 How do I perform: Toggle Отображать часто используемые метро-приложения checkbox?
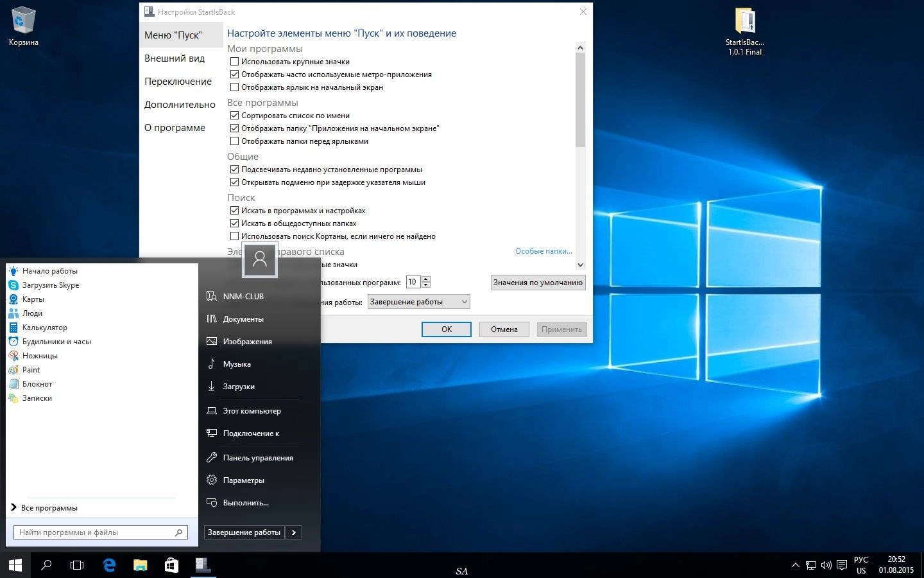tap(234, 74)
